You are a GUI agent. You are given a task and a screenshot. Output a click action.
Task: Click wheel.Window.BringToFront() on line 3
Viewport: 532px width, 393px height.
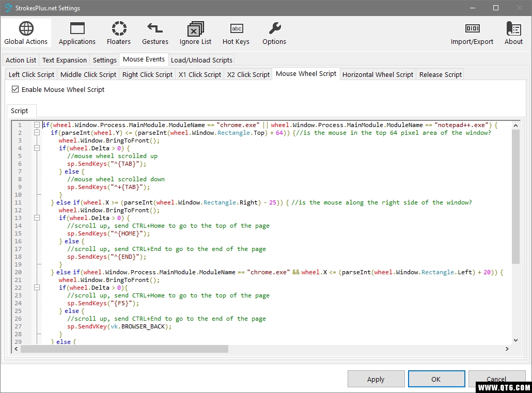(109, 140)
